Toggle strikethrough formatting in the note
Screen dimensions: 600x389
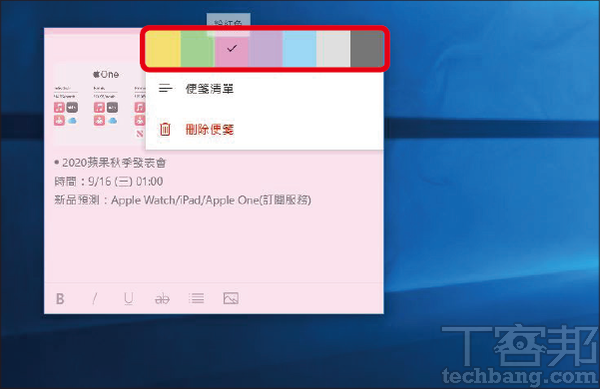point(162,299)
